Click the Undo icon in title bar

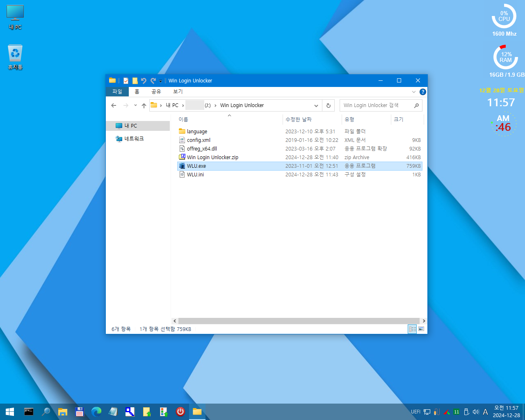pyautogui.click(x=144, y=81)
